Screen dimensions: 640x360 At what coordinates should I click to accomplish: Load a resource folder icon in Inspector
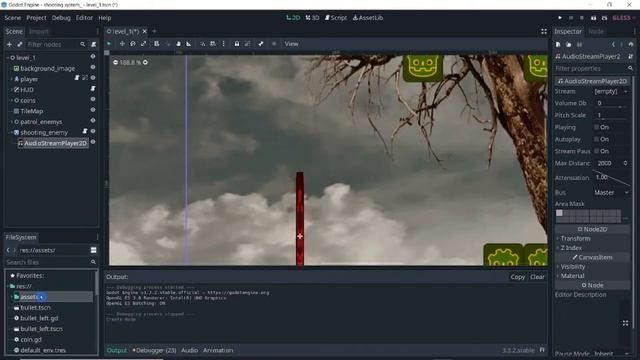(569, 44)
